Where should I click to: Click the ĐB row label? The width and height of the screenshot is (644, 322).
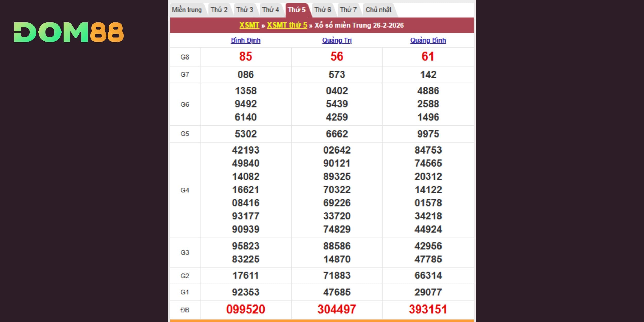tap(185, 310)
